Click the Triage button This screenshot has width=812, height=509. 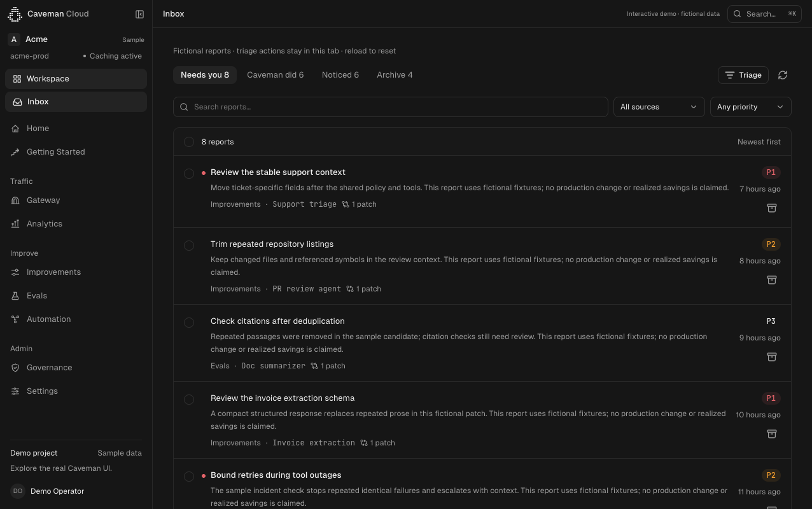pos(743,75)
